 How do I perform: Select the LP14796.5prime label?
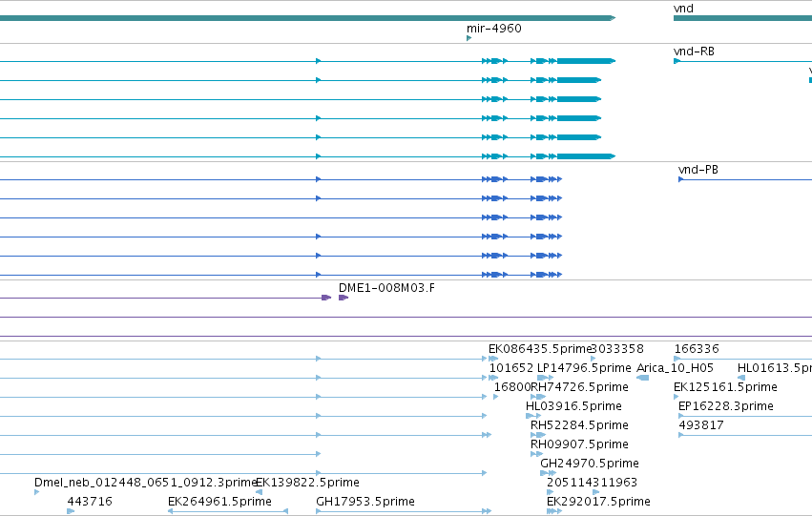tap(584, 368)
